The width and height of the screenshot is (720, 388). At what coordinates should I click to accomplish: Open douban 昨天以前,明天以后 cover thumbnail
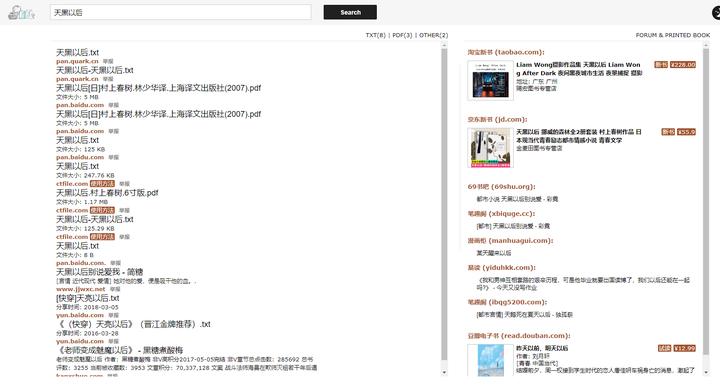tap(490, 361)
